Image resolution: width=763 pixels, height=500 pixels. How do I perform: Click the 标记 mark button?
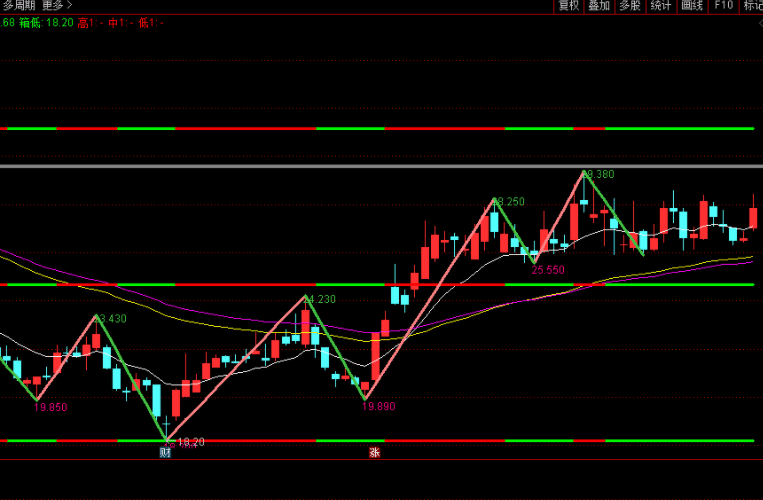click(x=752, y=6)
